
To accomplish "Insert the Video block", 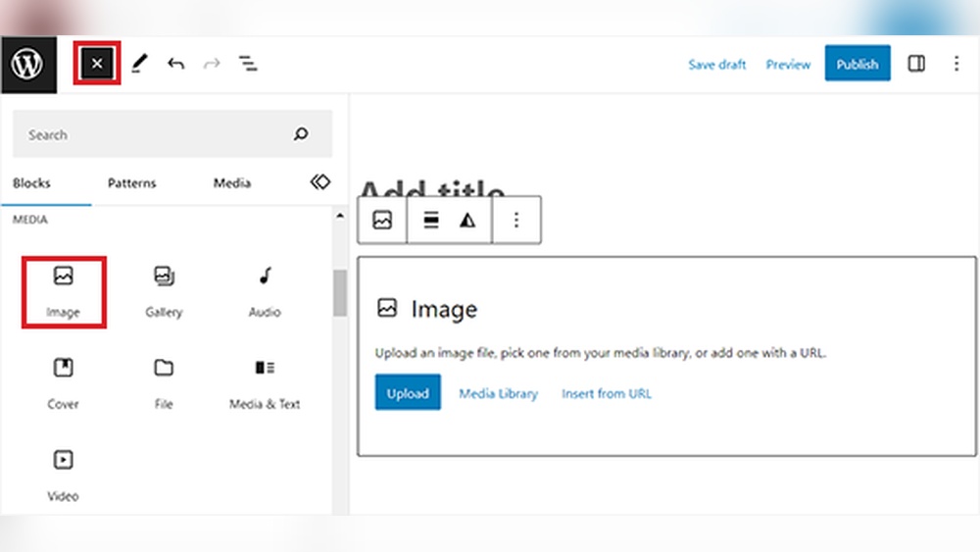I will pyautogui.click(x=63, y=476).
